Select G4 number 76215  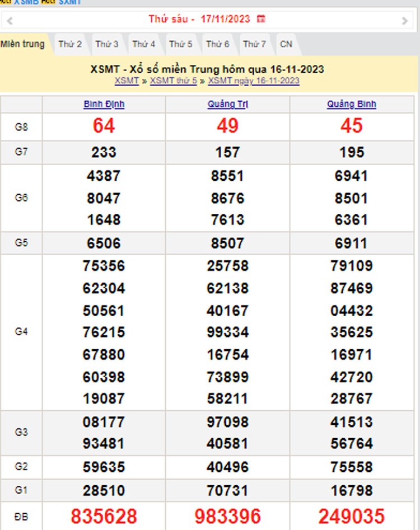[x=104, y=332]
